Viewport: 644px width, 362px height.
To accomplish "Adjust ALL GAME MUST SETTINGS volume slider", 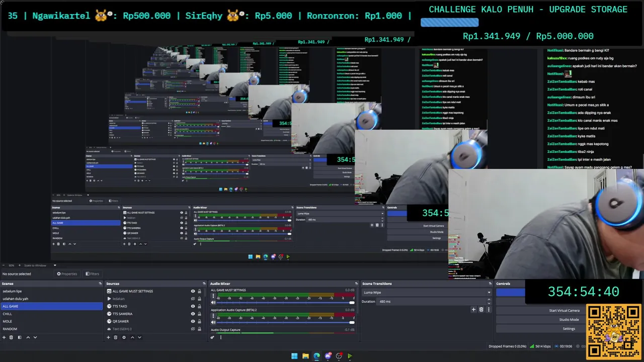I will [x=285, y=302].
